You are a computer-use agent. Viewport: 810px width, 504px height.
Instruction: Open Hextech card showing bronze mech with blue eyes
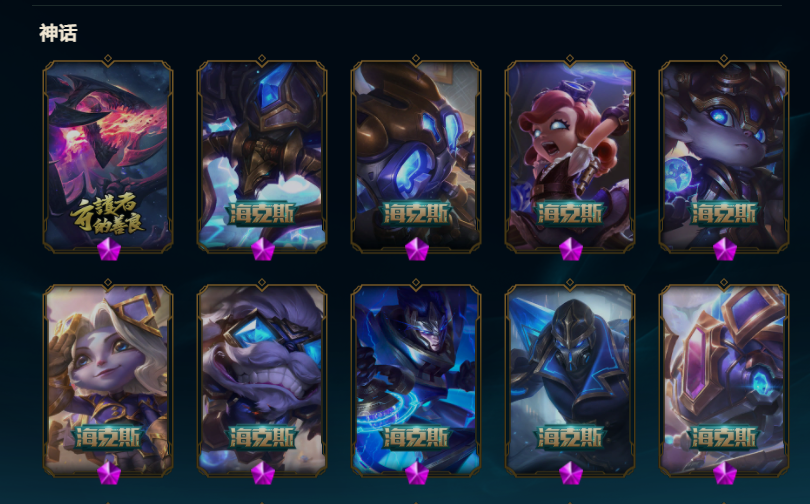416,155
